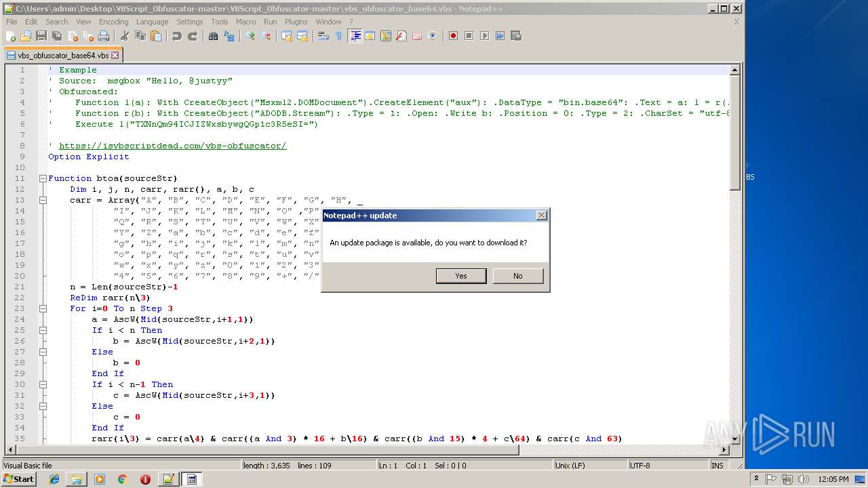Click the Print toolbar icon

point(103,36)
